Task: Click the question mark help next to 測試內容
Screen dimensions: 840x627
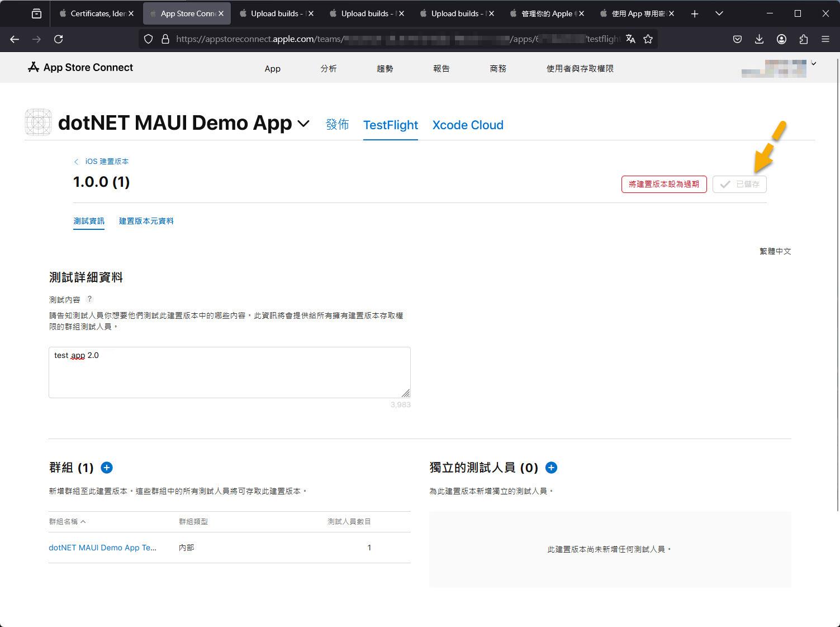Action: point(89,299)
